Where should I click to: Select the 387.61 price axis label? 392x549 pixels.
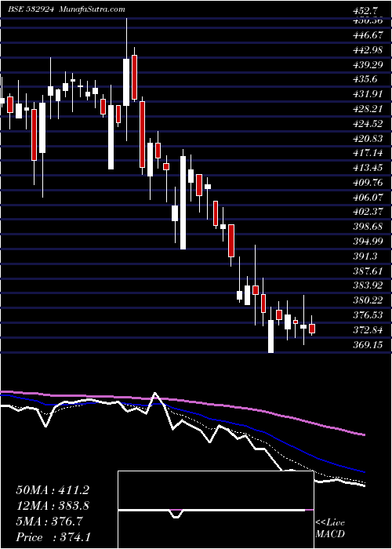tap(367, 271)
